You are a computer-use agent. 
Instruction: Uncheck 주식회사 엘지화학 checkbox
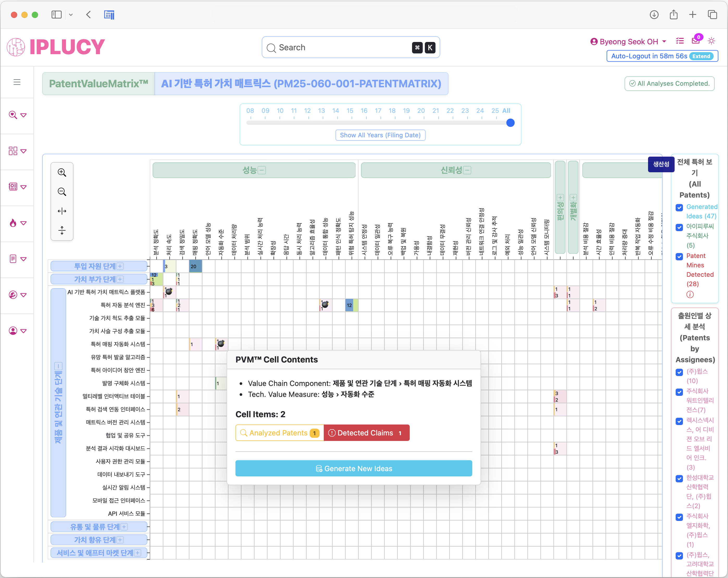(x=679, y=517)
